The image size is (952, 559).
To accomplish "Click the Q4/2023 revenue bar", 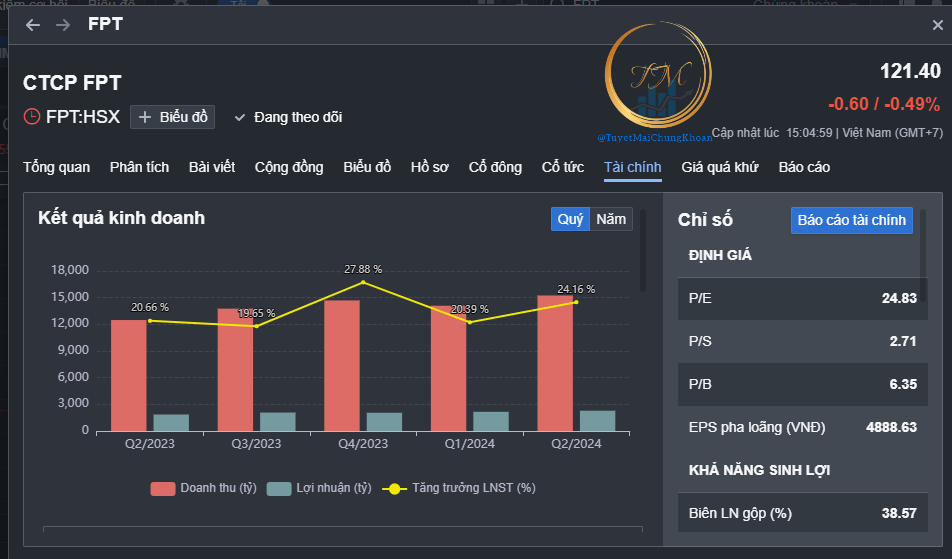I will click(x=341, y=365).
